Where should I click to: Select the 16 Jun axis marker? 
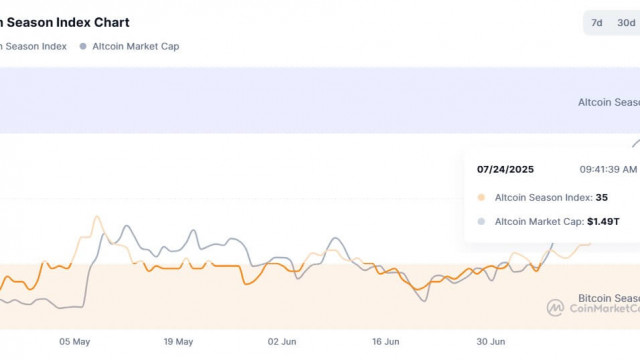tap(386, 342)
